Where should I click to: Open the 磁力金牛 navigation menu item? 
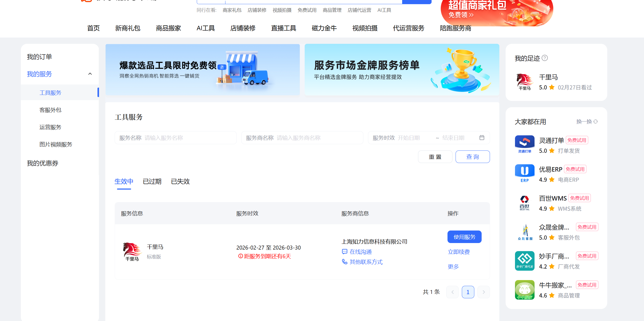324,28
